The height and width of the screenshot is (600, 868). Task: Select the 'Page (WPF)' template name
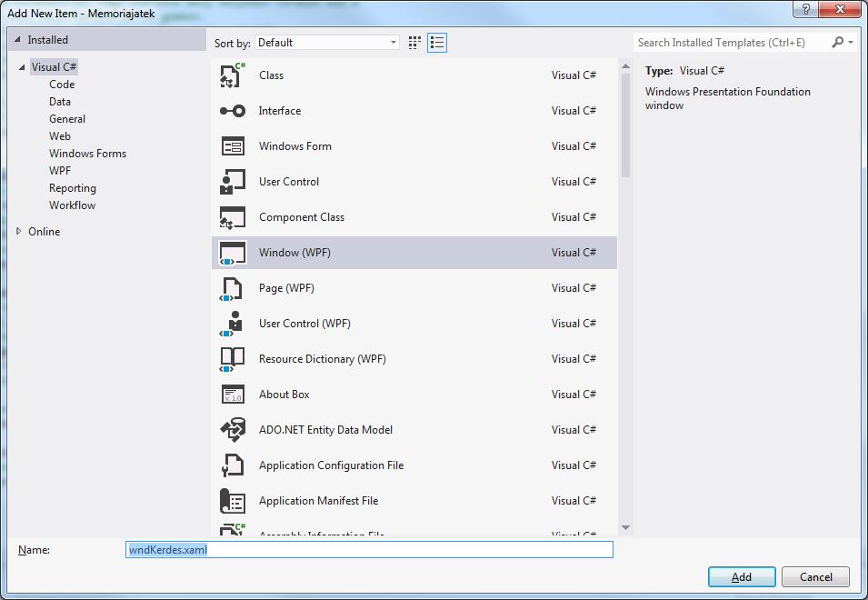click(x=286, y=288)
